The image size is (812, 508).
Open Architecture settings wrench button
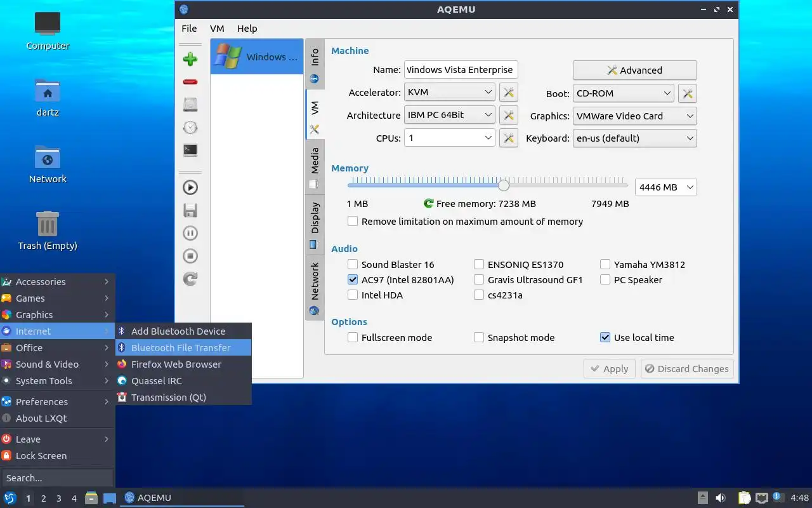point(508,115)
